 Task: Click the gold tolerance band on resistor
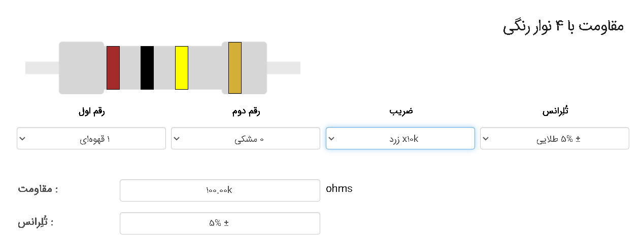click(235, 68)
